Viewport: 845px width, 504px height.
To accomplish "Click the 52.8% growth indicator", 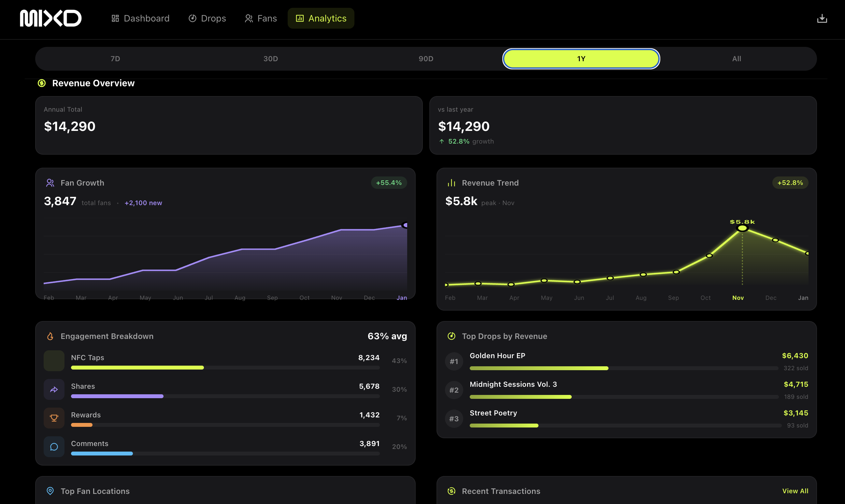I will (466, 141).
